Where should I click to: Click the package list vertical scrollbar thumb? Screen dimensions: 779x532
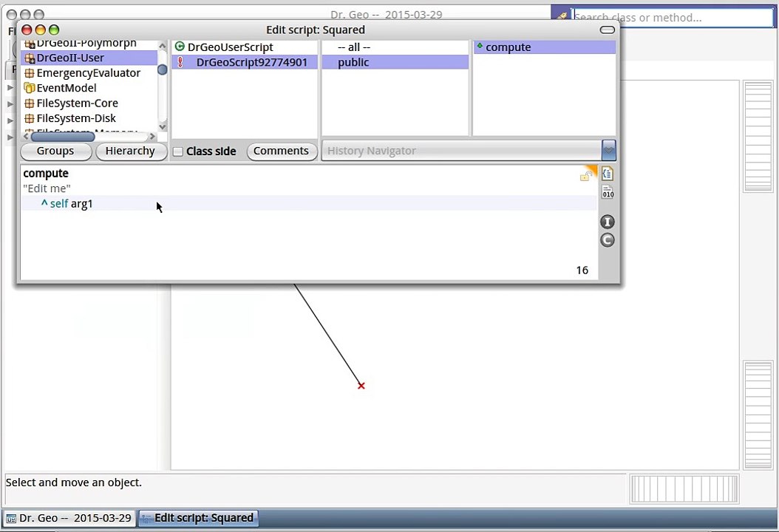162,70
